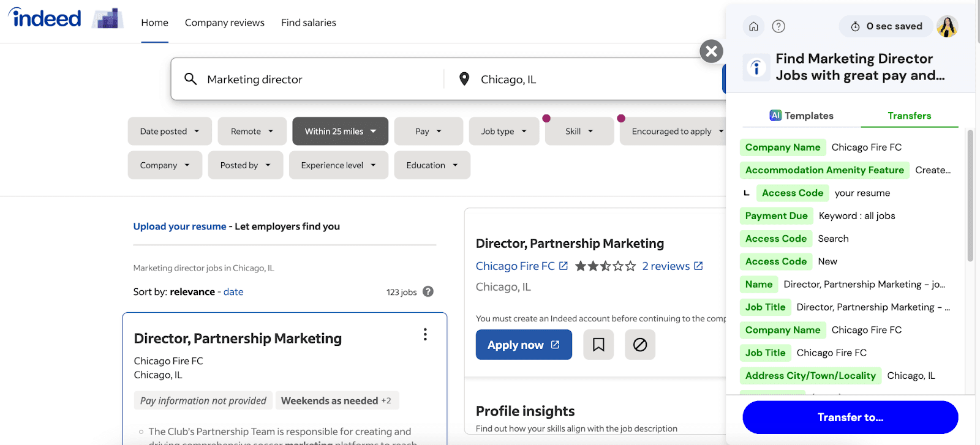The height and width of the screenshot is (445, 980).
Task: Select the Transfers tab
Action: 909,116
